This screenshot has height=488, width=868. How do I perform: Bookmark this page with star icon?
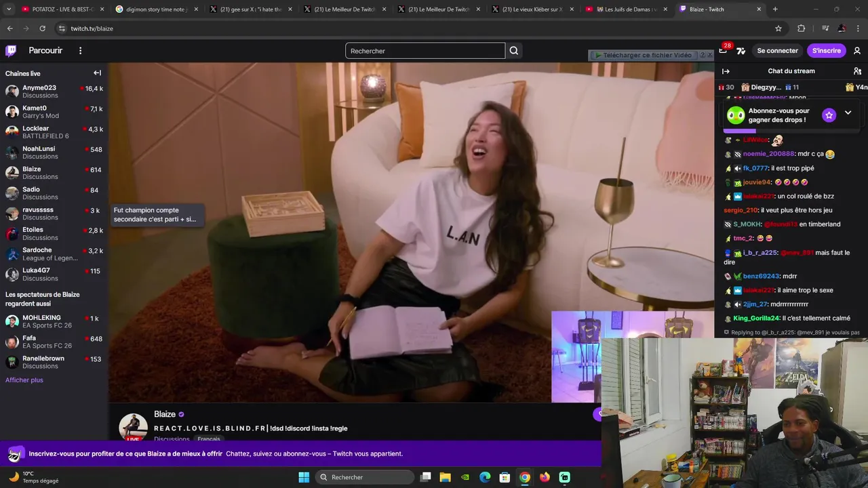(x=778, y=28)
